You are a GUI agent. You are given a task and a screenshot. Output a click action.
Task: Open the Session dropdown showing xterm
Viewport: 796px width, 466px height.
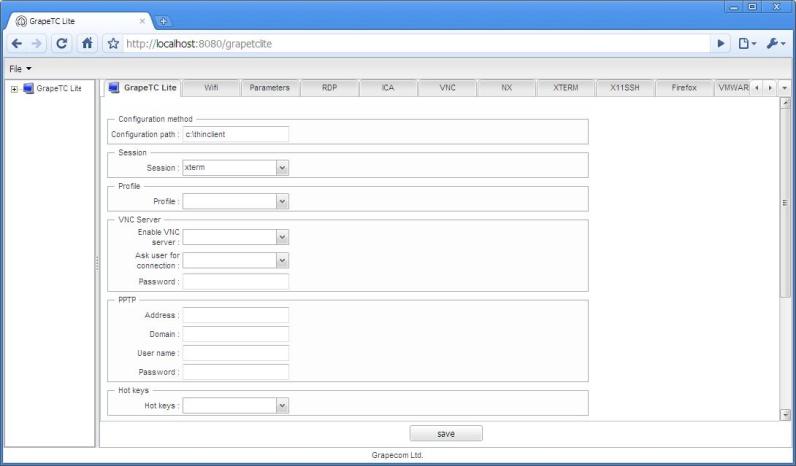pyautogui.click(x=282, y=168)
